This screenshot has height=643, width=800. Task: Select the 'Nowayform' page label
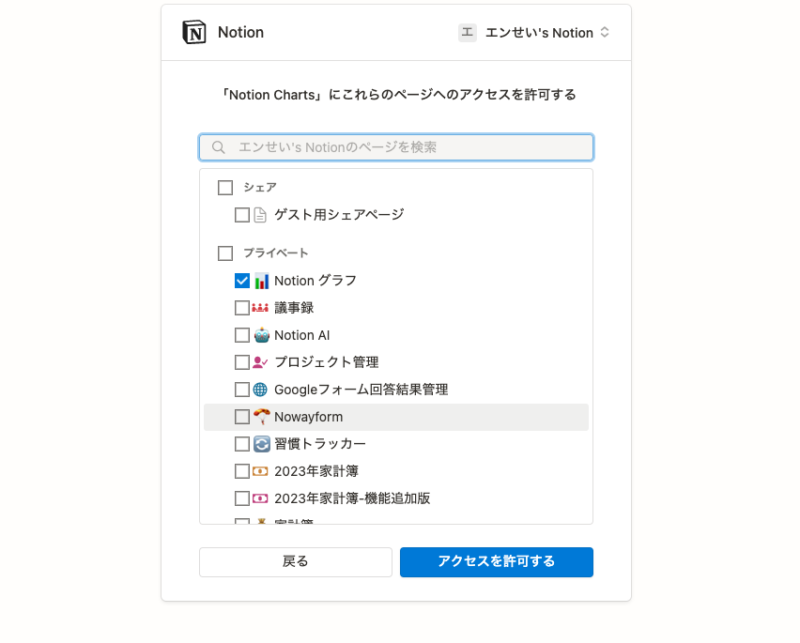coord(309,417)
